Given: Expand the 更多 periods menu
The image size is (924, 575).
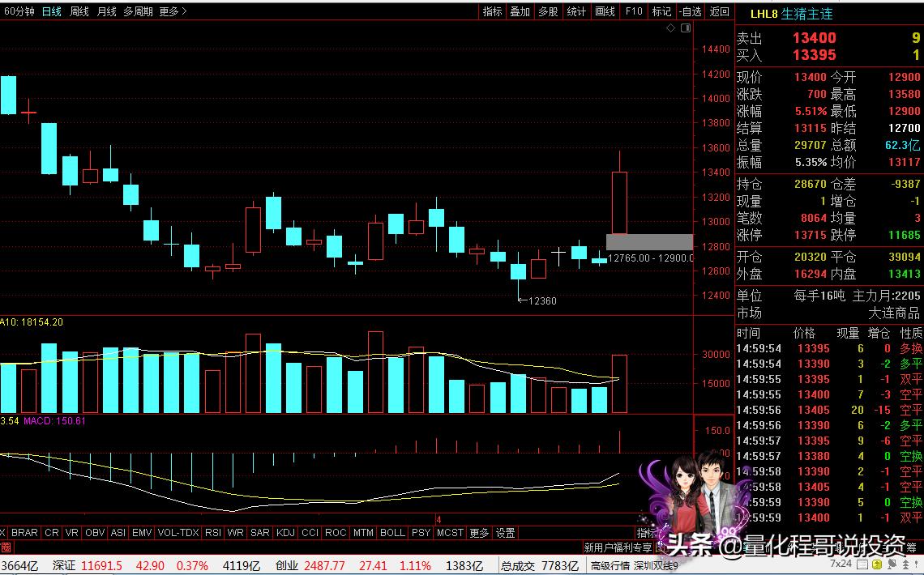Looking at the screenshot, I should pyautogui.click(x=173, y=11).
